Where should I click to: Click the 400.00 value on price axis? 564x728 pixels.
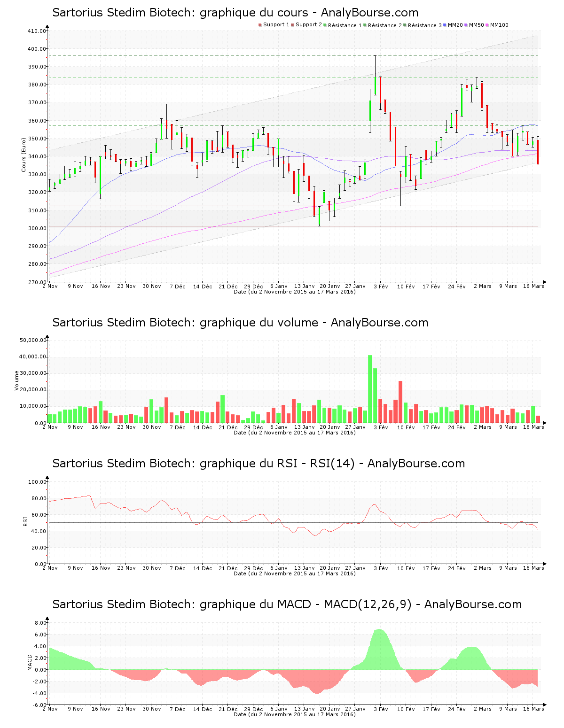coord(37,49)
